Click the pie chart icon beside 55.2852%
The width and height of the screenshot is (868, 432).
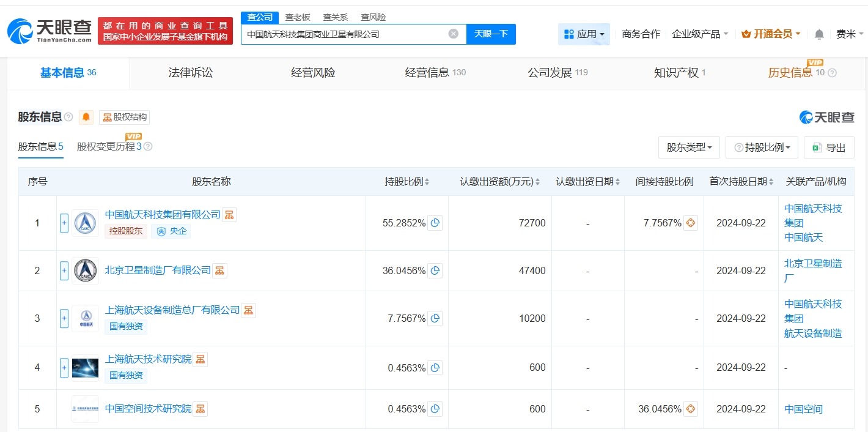435,223
